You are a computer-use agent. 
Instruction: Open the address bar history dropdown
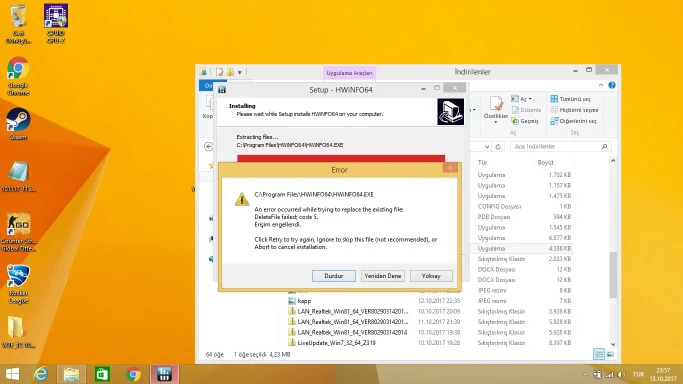(487, 147)
